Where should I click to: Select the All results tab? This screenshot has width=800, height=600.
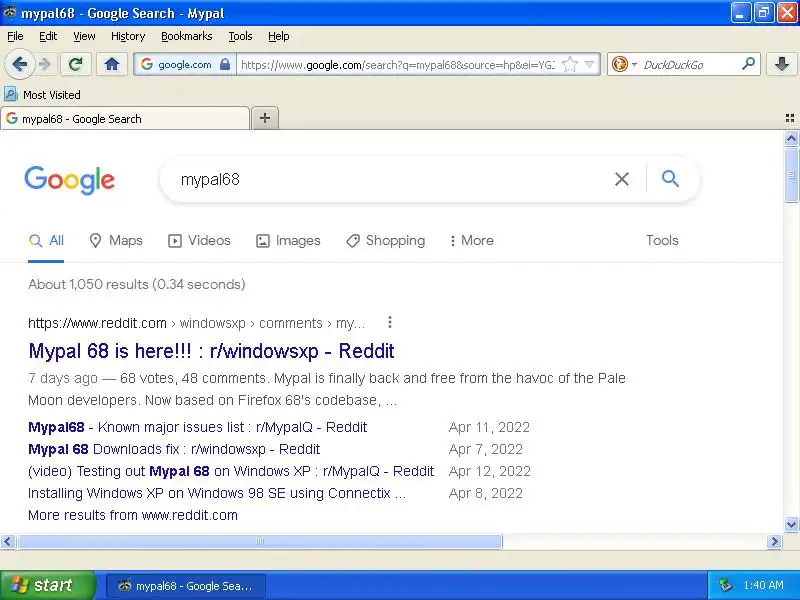[46, 240]
